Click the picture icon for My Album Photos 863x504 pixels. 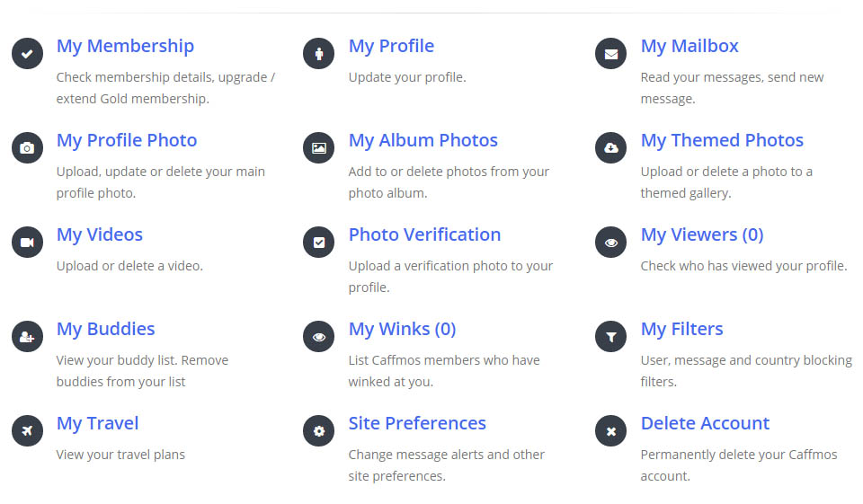tap(318, 148)
